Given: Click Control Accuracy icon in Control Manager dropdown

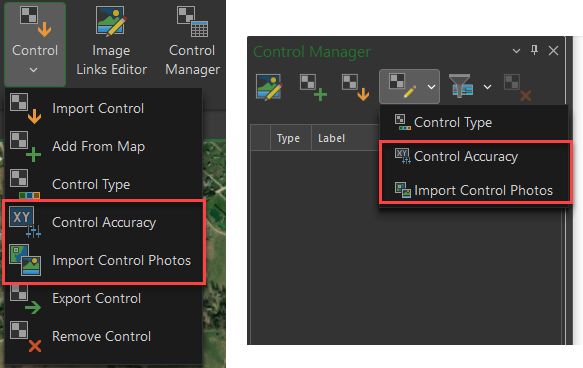Looking at the screenshot, I should coord(403,156).
